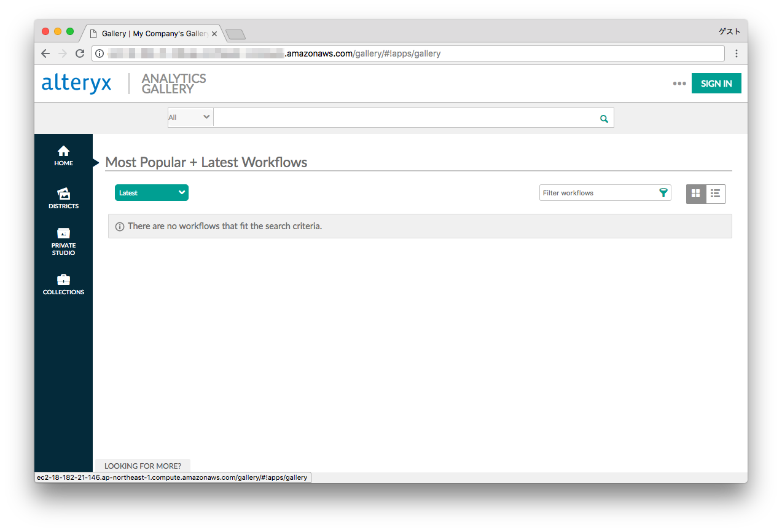
Task: Open the Private Studio section
Action: tap(63, 240)
